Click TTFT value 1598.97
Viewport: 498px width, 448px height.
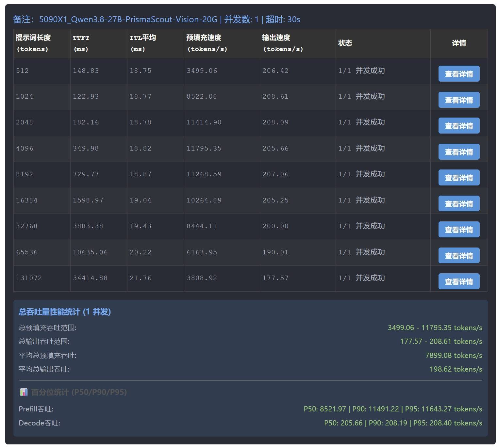88,200
